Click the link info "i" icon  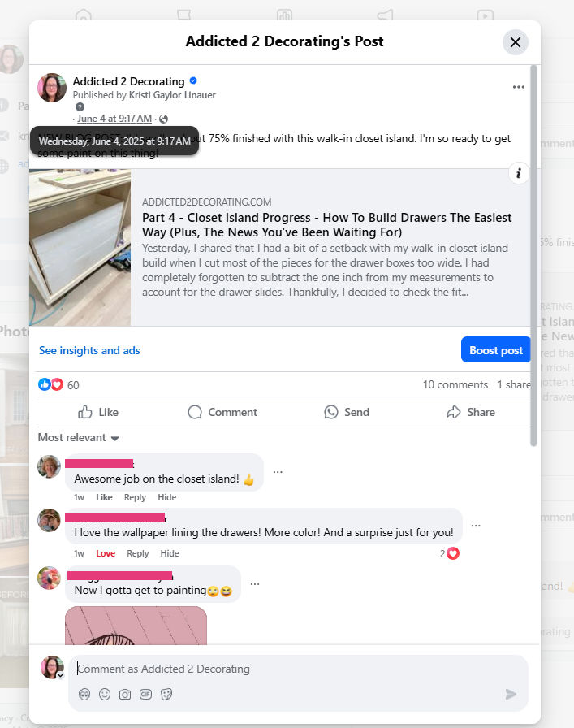tap(518, 173)
